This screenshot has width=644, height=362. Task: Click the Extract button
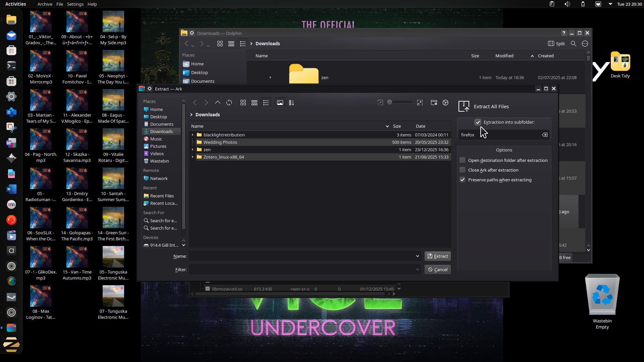437,256
